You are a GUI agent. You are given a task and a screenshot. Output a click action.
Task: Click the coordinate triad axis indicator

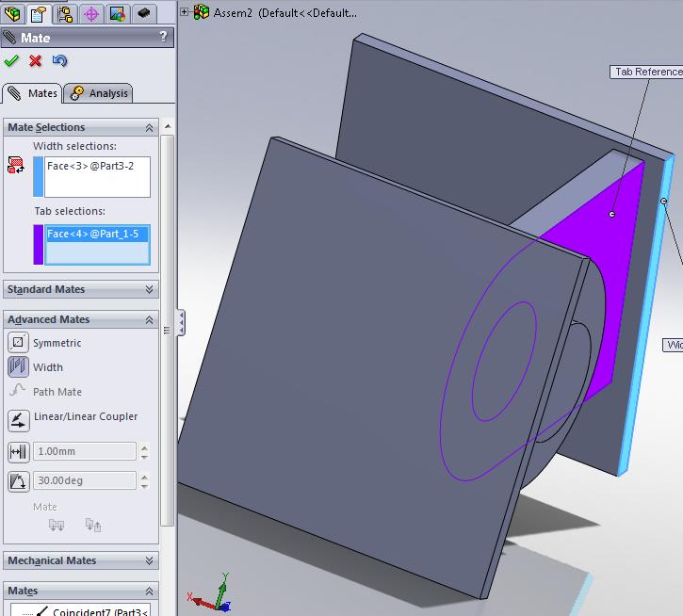(211, 593)
